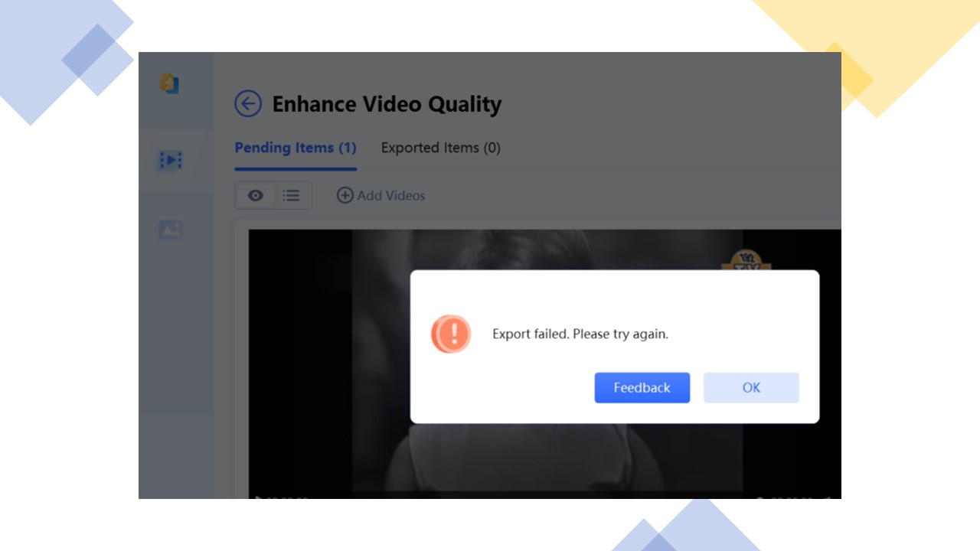Switch to list view layout
Viewport: 980px width, 551px height.
tap(291, 195)
